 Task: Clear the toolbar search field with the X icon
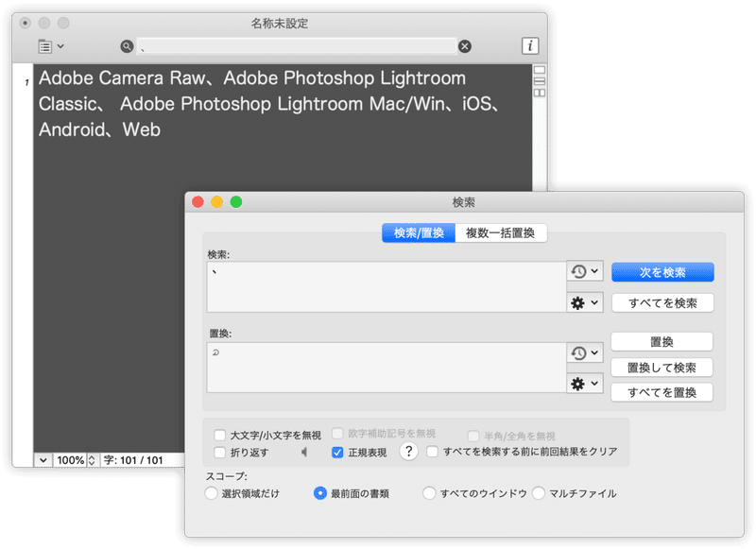[465, 46]
